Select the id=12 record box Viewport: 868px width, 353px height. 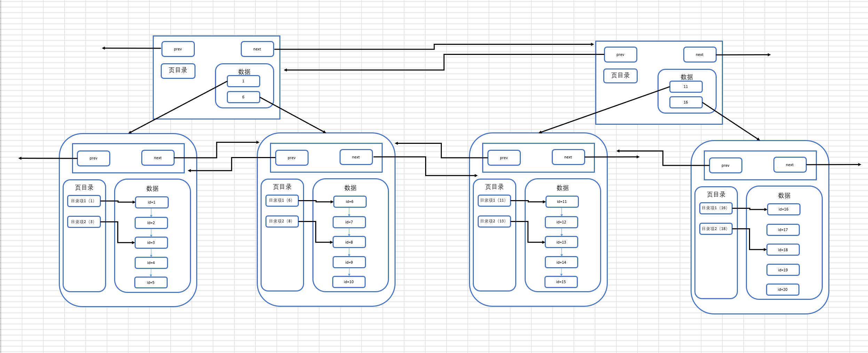pos(561,222)
